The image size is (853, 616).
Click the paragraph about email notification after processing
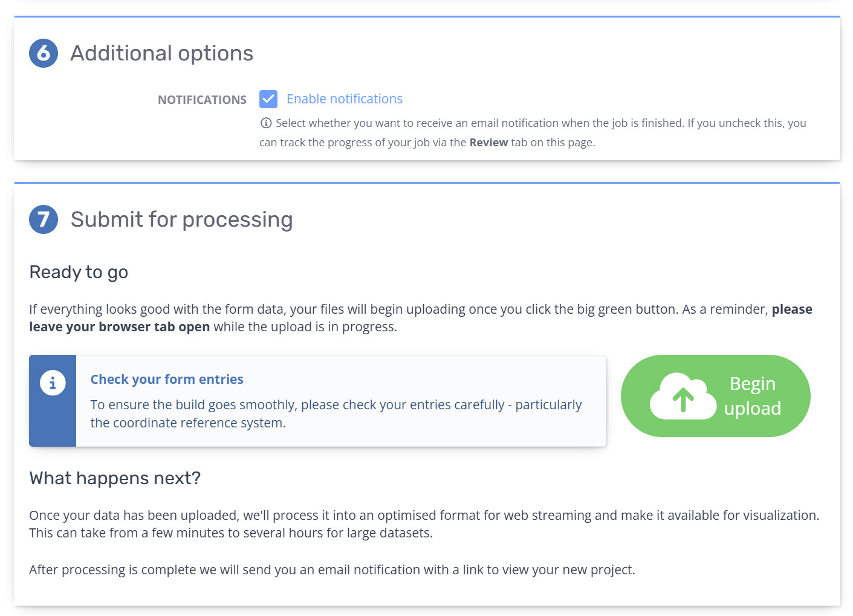tap(332, 570)
